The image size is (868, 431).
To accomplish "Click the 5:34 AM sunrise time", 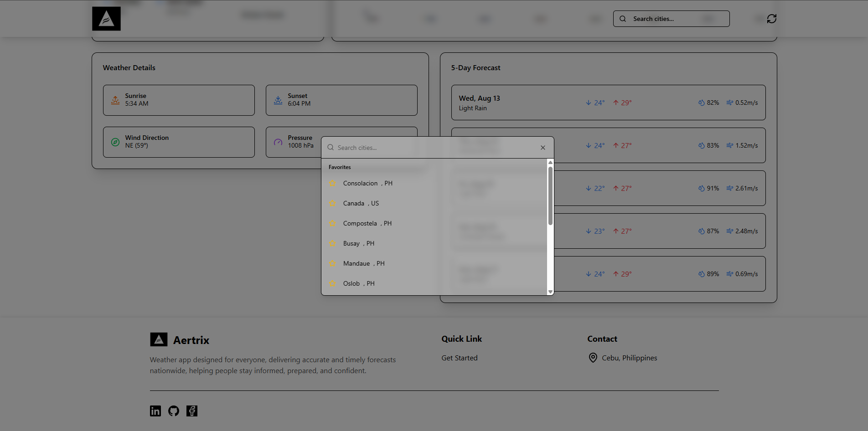I will 137,103.
